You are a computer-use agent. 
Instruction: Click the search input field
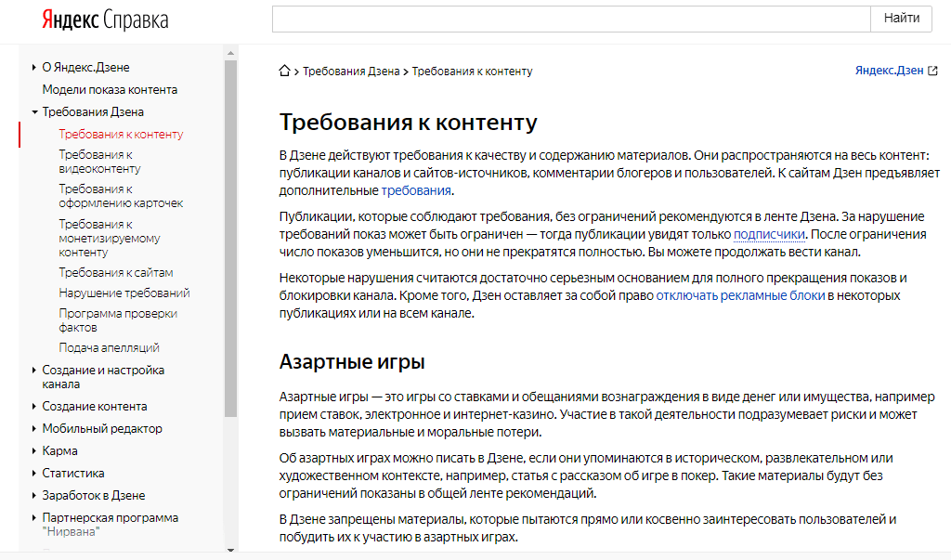[570, 19]
